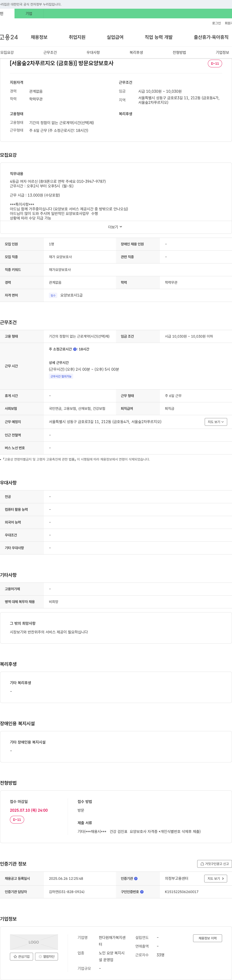Open the 직업 능력 개발 menu

coord(159,37)
